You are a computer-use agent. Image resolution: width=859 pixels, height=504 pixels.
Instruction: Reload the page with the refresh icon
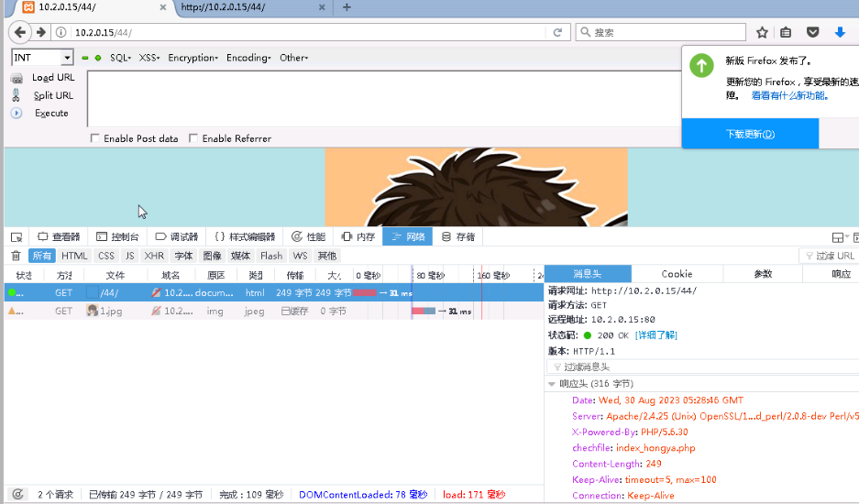point(557,32)
